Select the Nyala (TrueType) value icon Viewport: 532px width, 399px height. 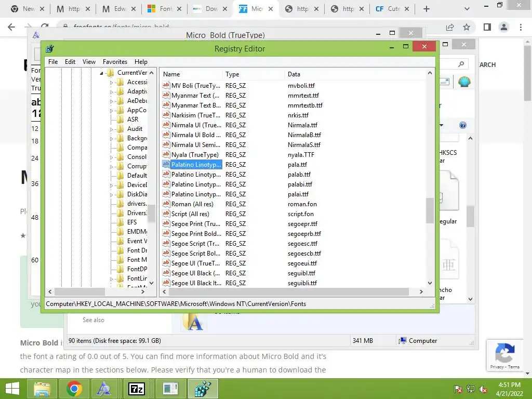tap(166, 154)
